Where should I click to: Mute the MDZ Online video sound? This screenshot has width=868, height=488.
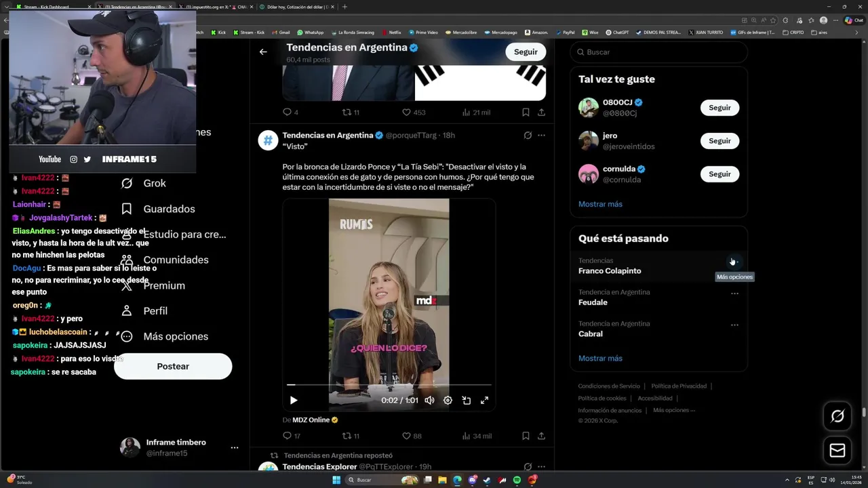point(429,401)
